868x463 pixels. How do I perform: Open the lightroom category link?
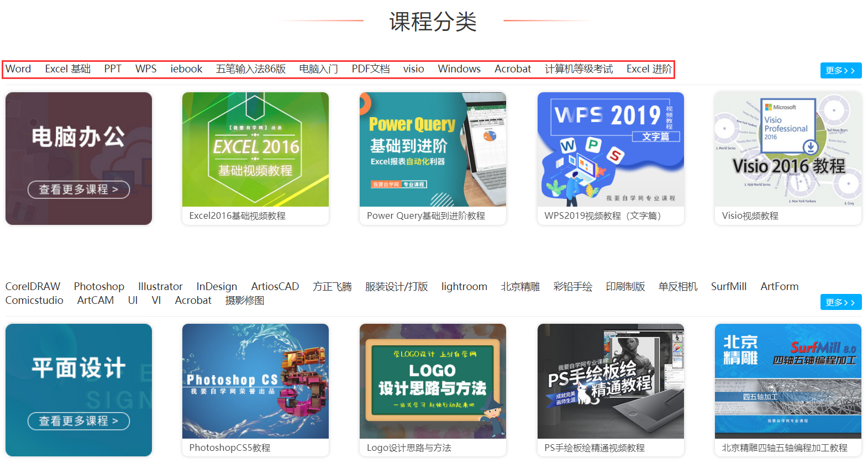coord(464,286)
